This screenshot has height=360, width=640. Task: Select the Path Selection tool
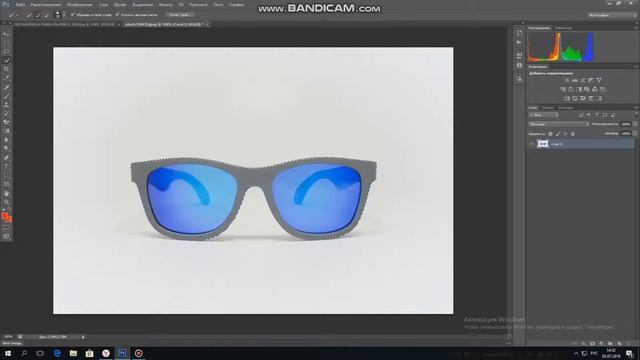point(6,176)
